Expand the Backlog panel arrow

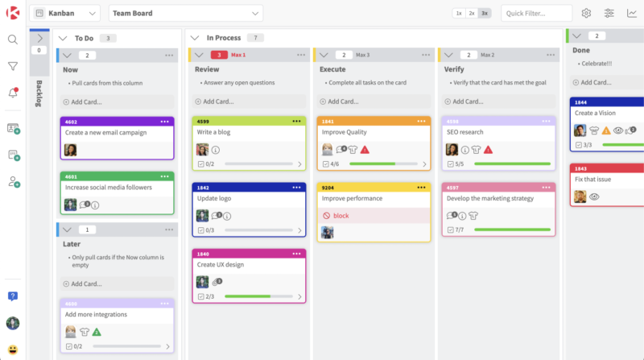click(x=39, y=38)
